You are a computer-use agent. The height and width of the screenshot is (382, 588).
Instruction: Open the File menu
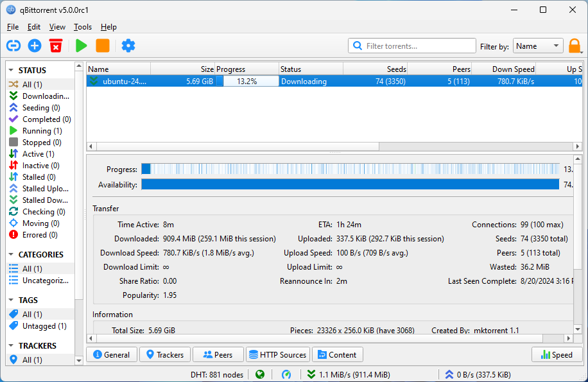point(13,27)
